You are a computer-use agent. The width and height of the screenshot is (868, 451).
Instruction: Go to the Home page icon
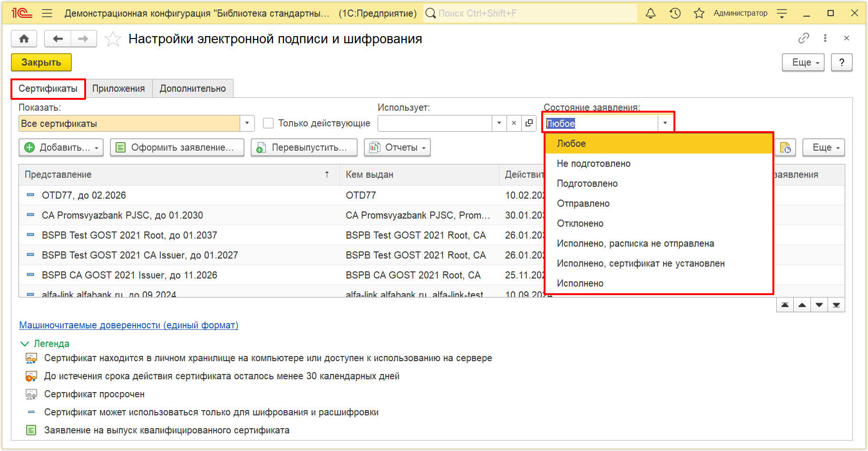[24, 38]
